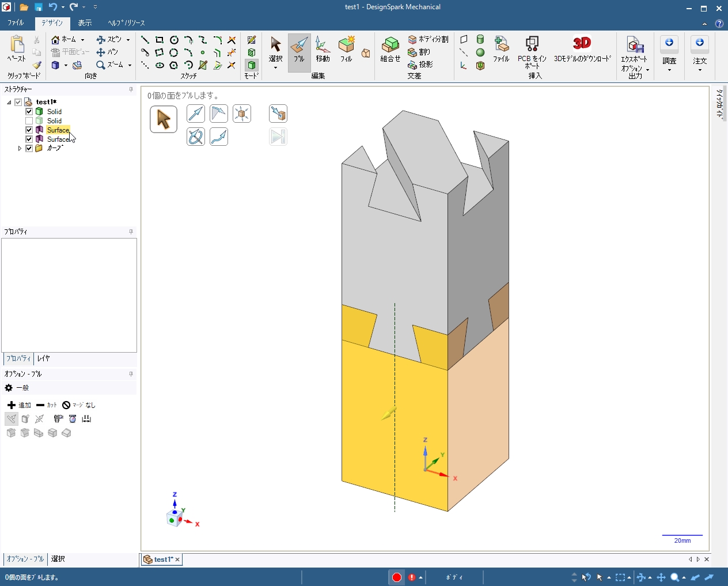Toggle visibility checkbox of first Solid

click(x=29, y=112)
